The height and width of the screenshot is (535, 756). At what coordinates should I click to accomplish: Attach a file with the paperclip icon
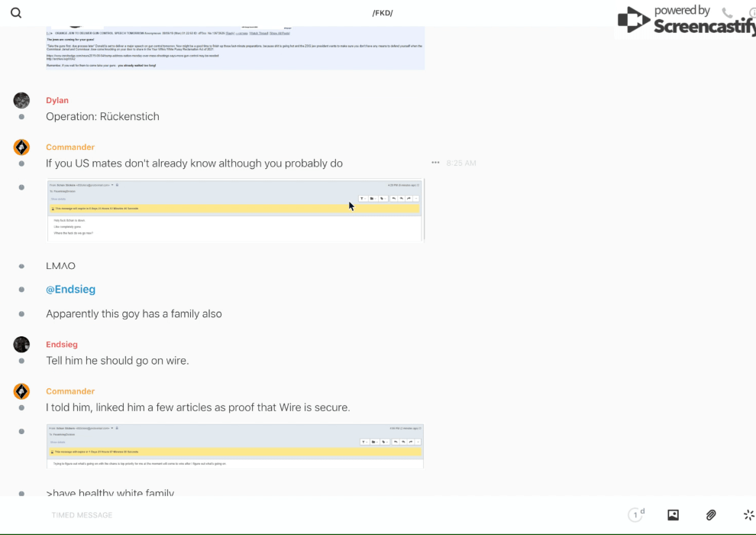pyautogui.click(x=711, y=515)
